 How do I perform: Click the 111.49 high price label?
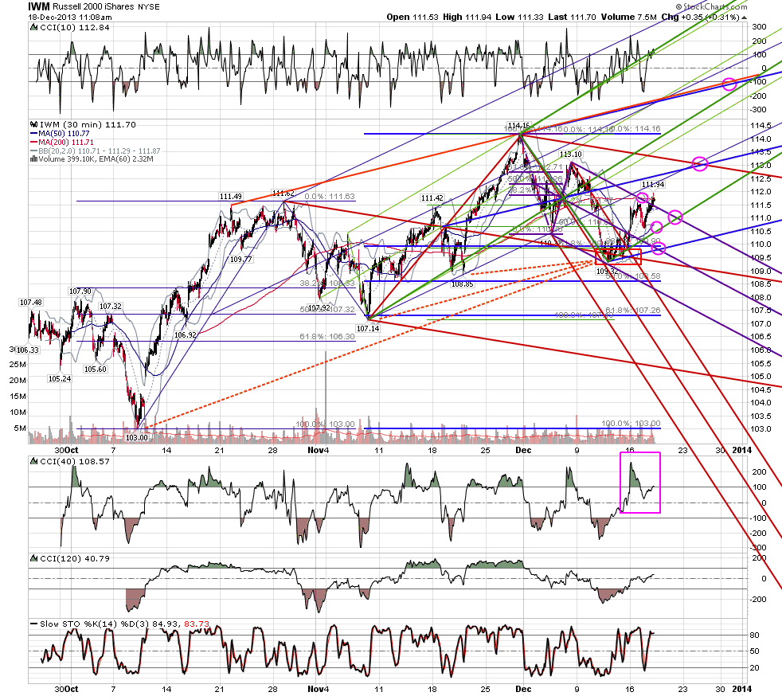point(231,197)
